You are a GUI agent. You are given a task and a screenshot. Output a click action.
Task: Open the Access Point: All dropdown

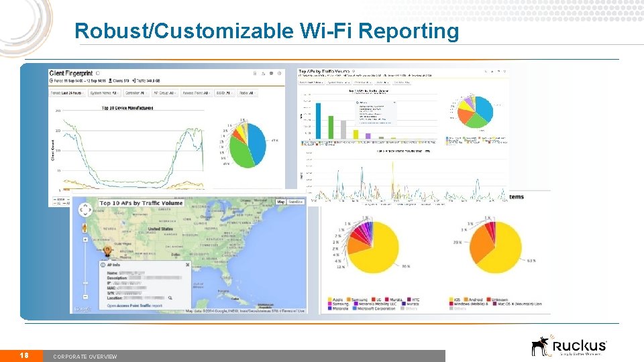point(196,93)
